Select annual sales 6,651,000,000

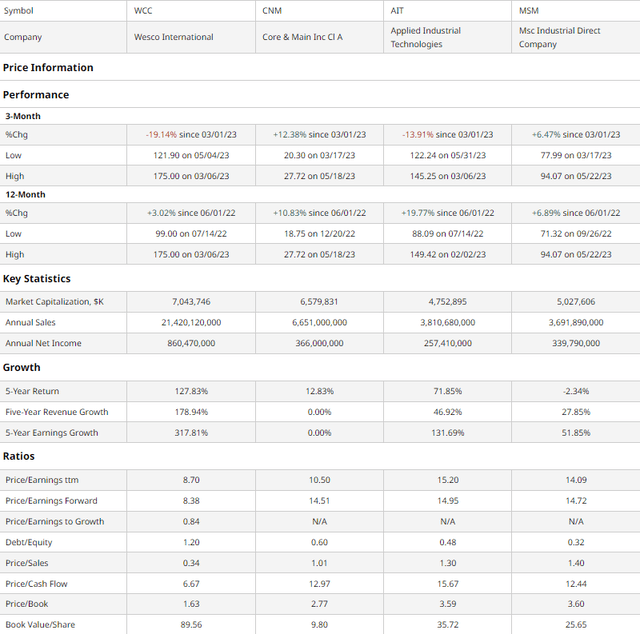coord(320,323)
